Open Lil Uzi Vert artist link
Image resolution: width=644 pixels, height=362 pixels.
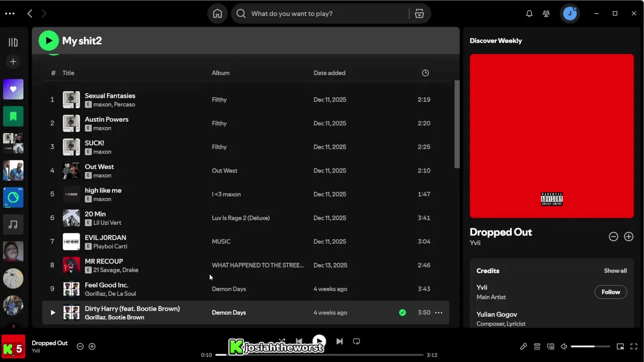tap(107, 223)
